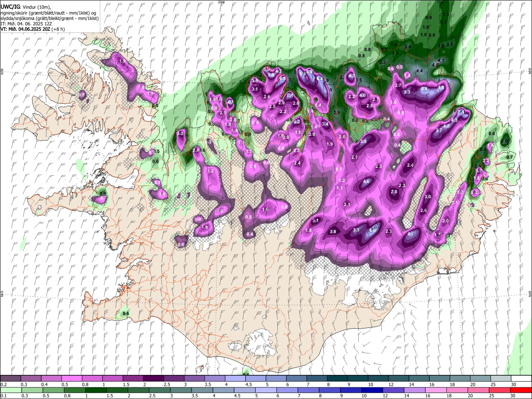Click the '20W' longitude label
Image resolution: width=532 pixels, height=399 pixels.
221,2
